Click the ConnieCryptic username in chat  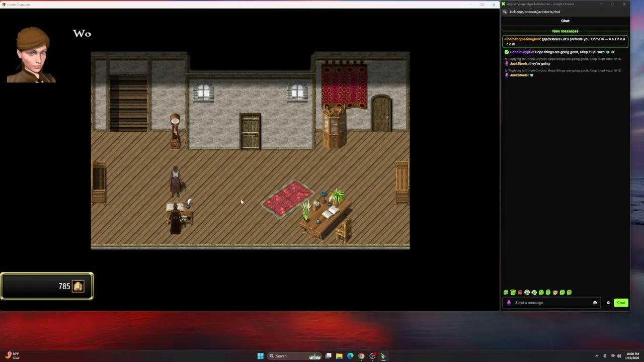coord(522,52)
